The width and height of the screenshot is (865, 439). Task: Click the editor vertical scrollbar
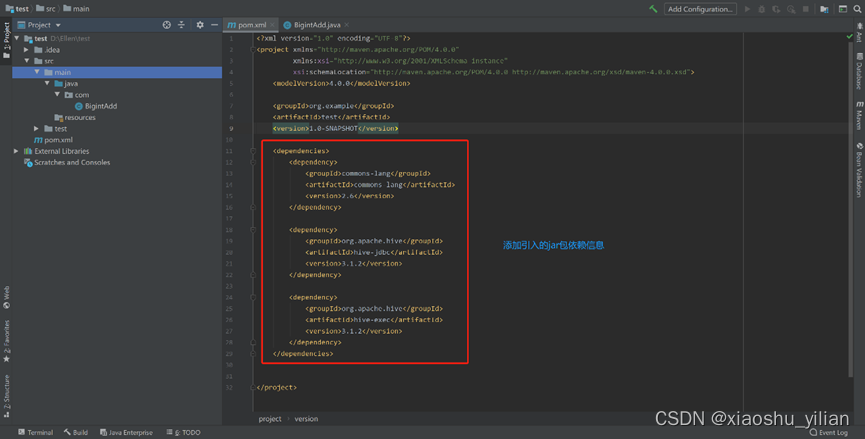pos(850,210)
